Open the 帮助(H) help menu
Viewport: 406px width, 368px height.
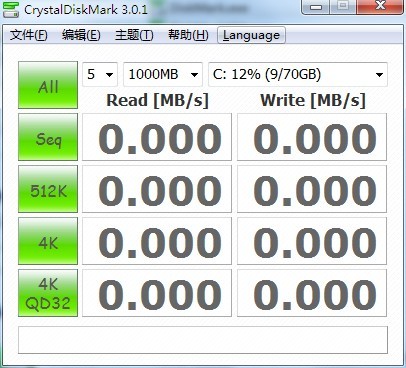(188, 35)
